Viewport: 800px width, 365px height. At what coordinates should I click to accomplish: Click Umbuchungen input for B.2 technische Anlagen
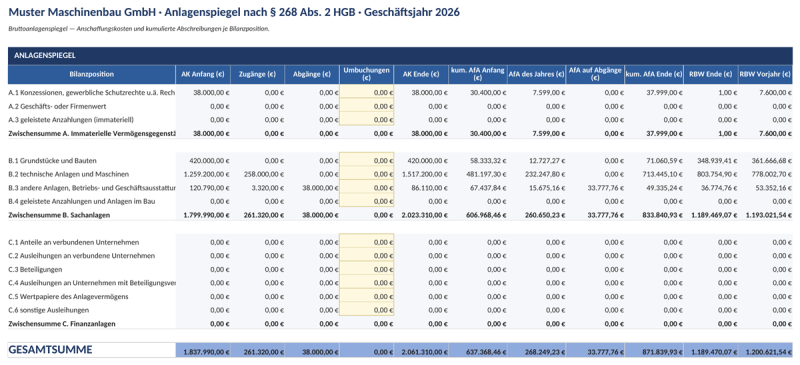point(366,174)
